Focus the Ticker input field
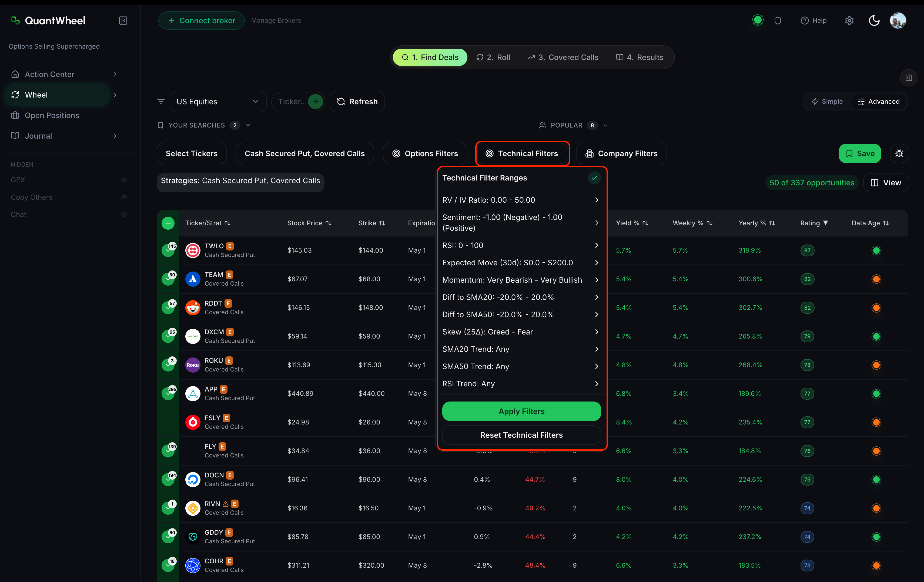Screen dimensions: 924x582 (291, 102)
